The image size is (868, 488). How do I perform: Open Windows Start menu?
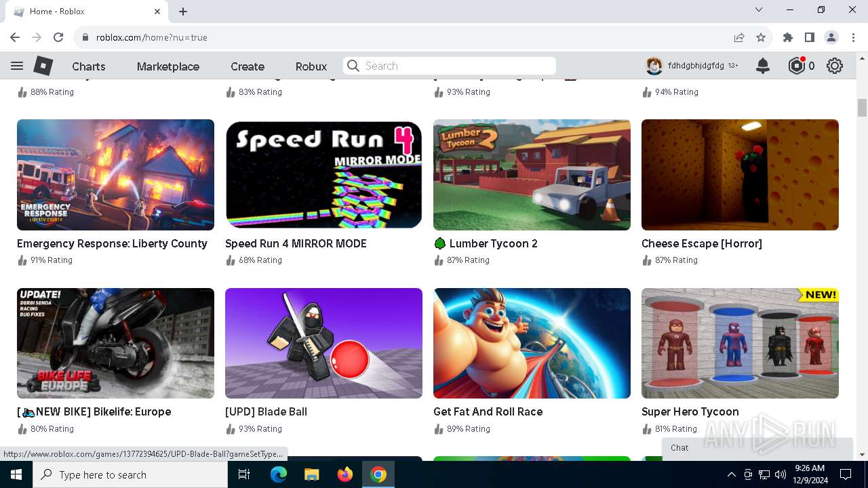[x=16, y=474]
